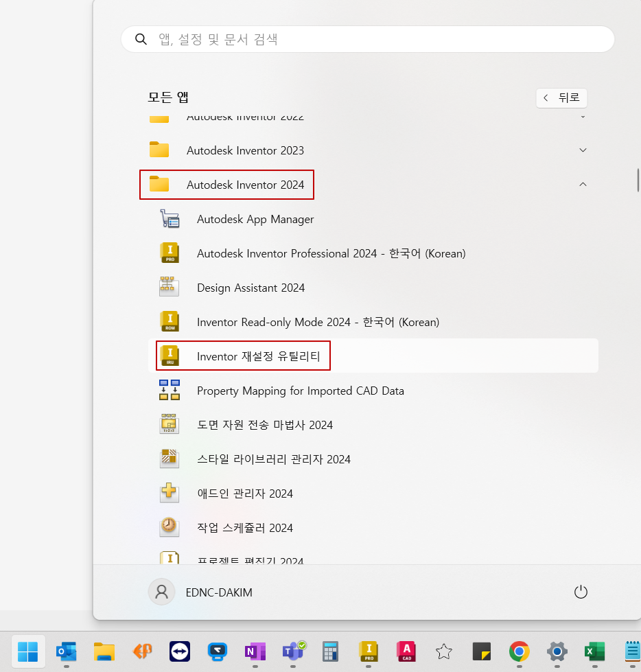
Task: Open Outlook from the taskbar
Action: (66, 651)
